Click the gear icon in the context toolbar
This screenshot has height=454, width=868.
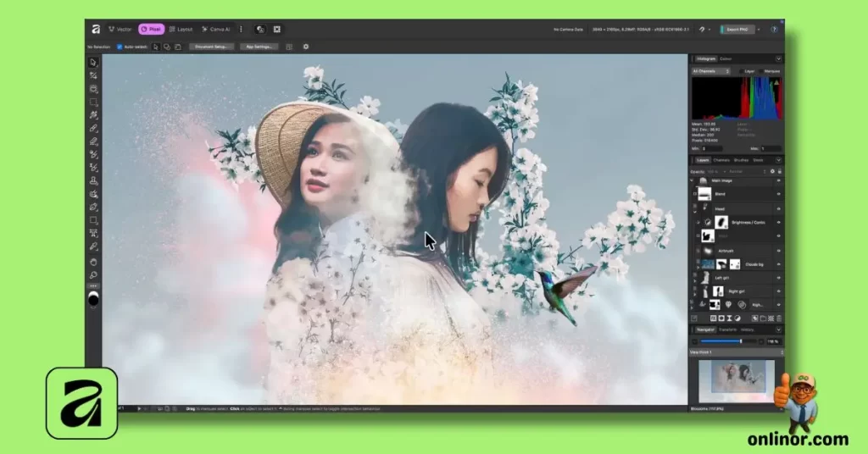pos(305,47)
